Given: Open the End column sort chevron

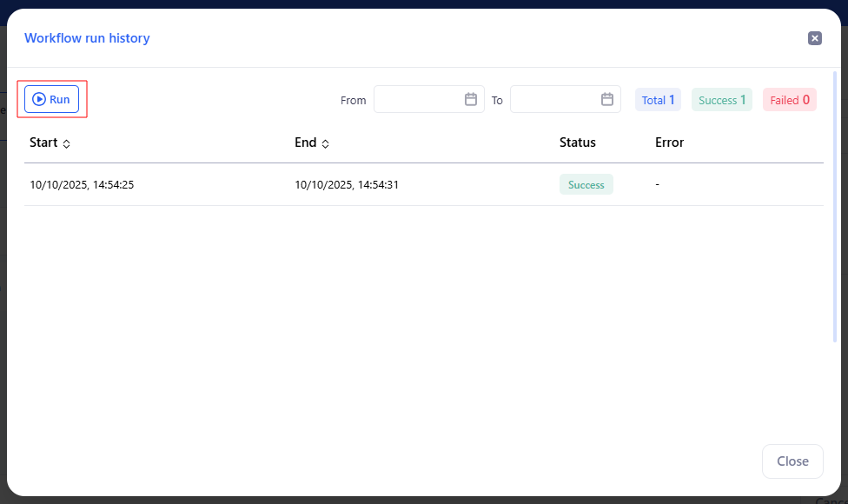Looking at the screenshot, I should pos(327,143).
